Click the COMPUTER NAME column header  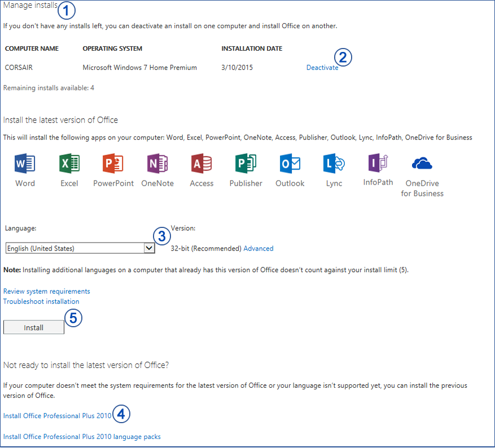tap(32, 49)
